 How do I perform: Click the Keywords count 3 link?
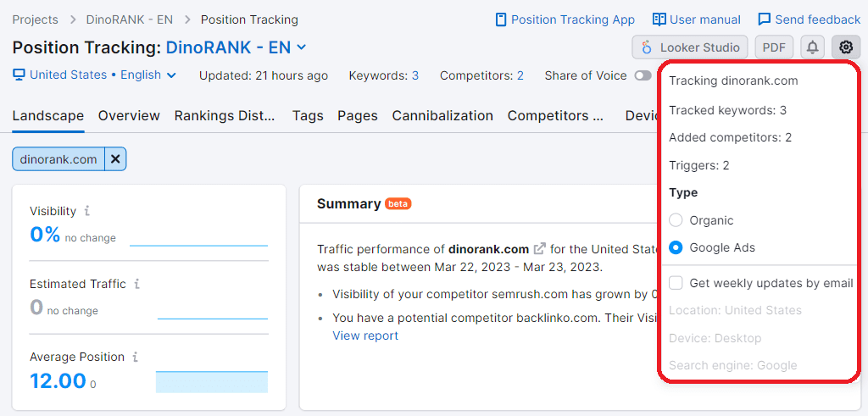click(x=415, y=75)
